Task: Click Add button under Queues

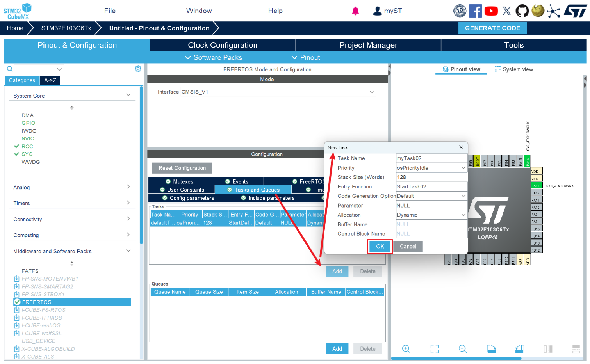Action: coord(337,349)
